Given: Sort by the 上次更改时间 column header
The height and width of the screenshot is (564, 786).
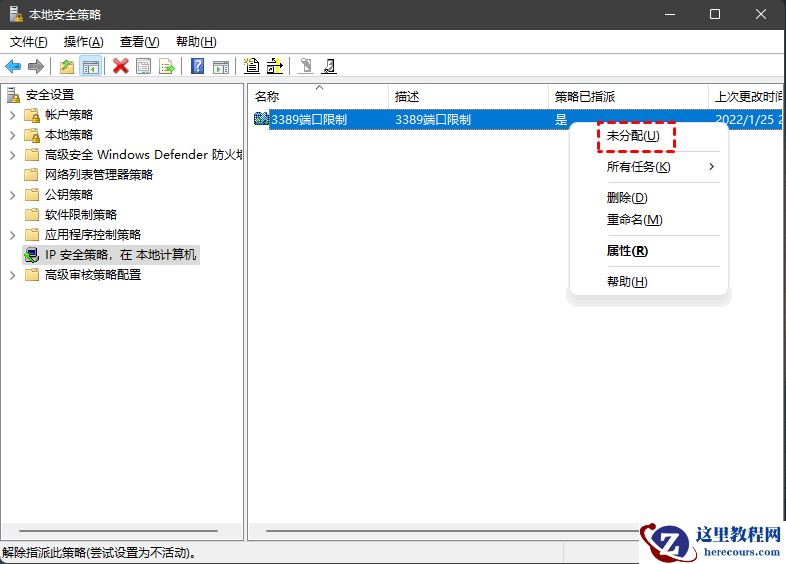Looking at the screenshot, I should (745, 96).
